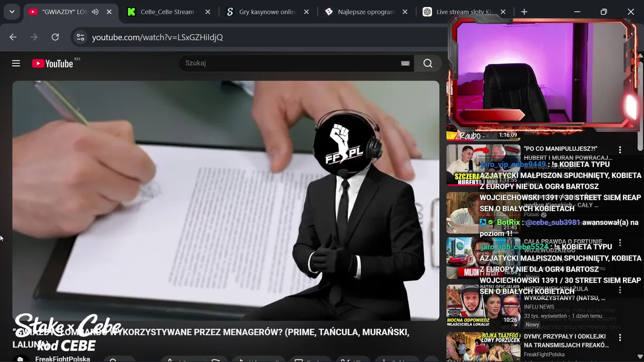Switch to the Najlepsze oprogram tab
The image size is (644, 362).
pos(366,12)
